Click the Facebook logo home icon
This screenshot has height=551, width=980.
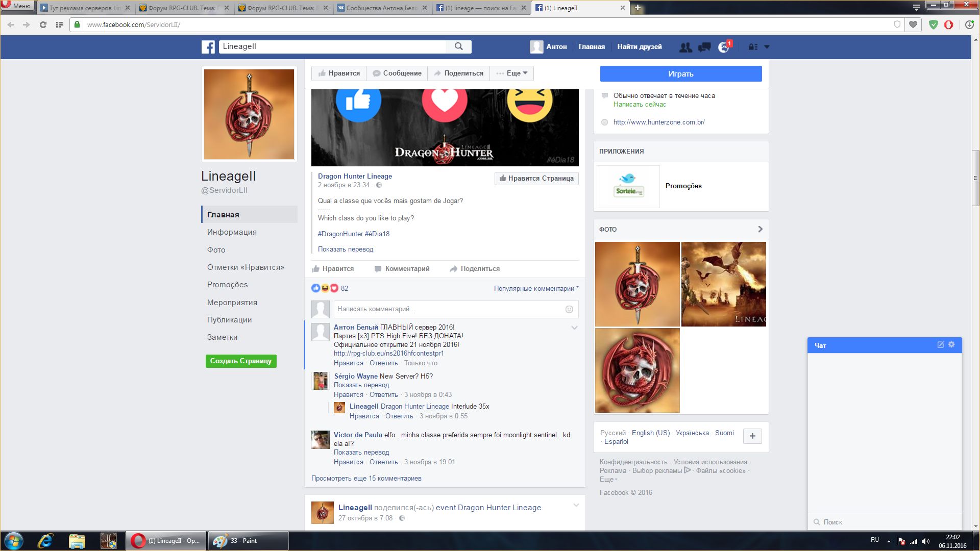click(208, 47)
